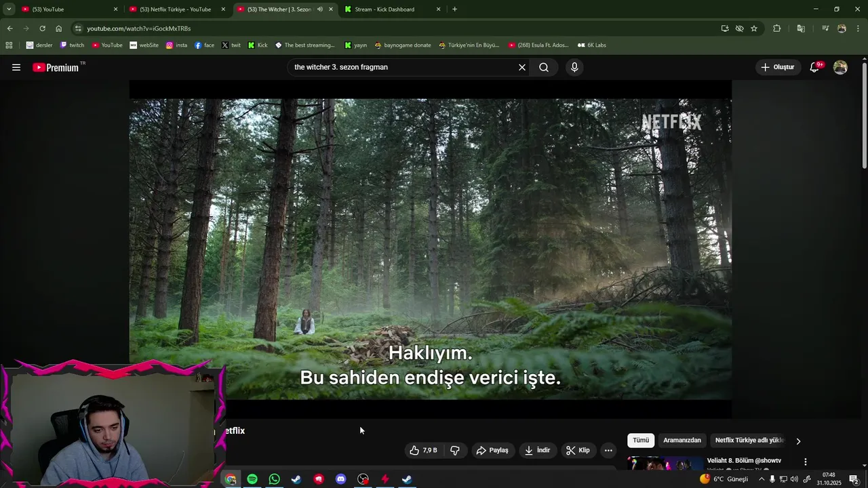Open the YouTube bookmark

(x=107, y=45)
